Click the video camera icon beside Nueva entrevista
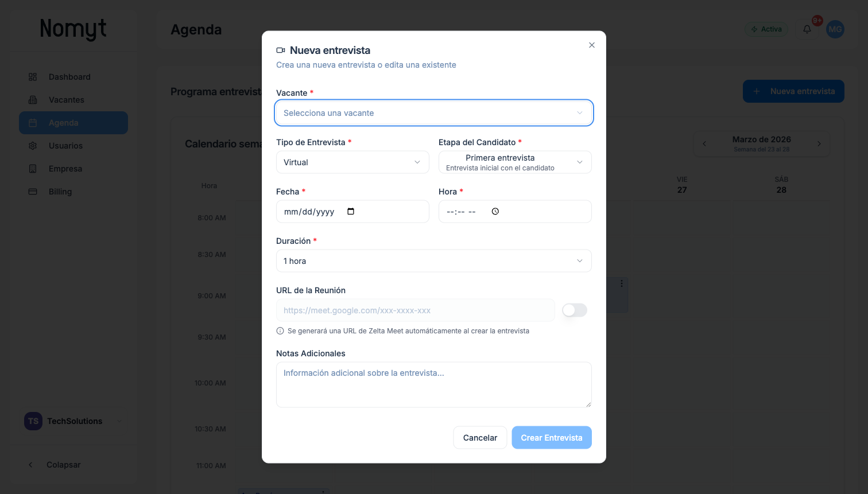This screenshot has width=868, height=494. (x=280, y=50)
